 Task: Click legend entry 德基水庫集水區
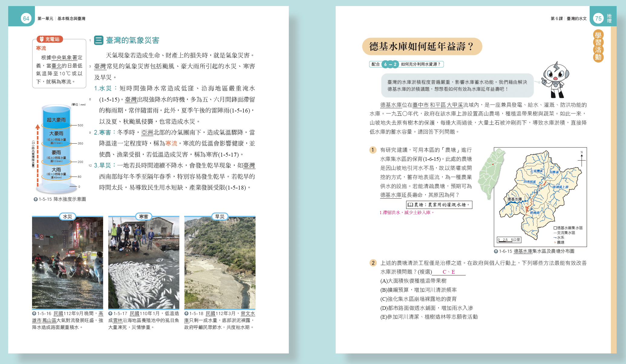[x=568, y=228]
